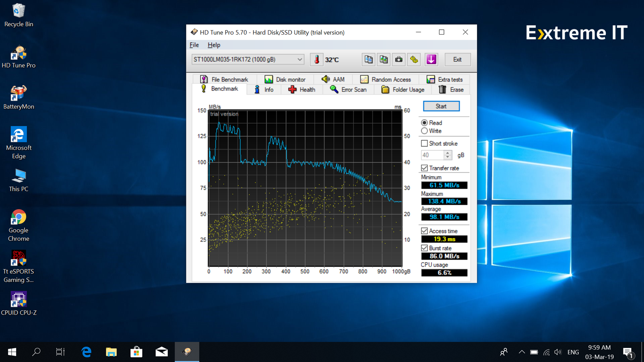Click the volume speaker tray icon
The width and height of the screenshot is (644, 362).
[x=557, y=352]
